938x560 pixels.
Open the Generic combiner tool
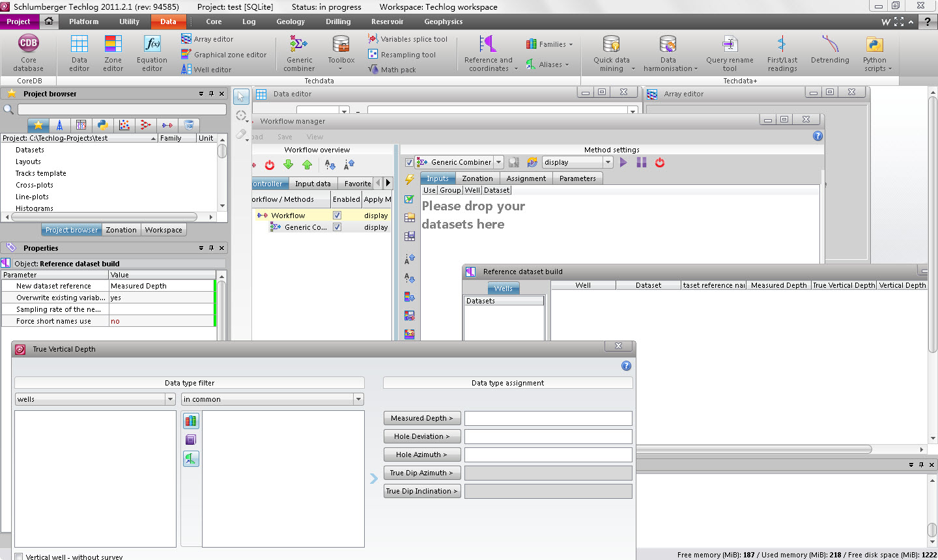pos(299,53)
